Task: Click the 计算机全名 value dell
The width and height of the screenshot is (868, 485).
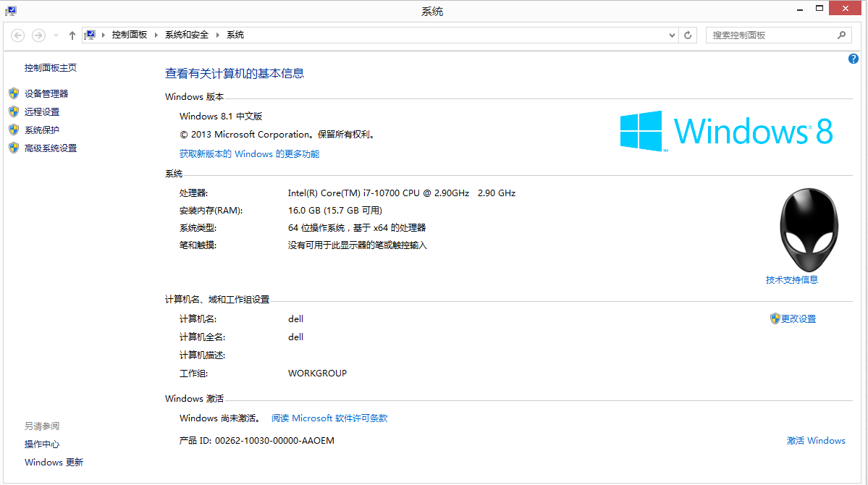Action: [x=295, y=337]
